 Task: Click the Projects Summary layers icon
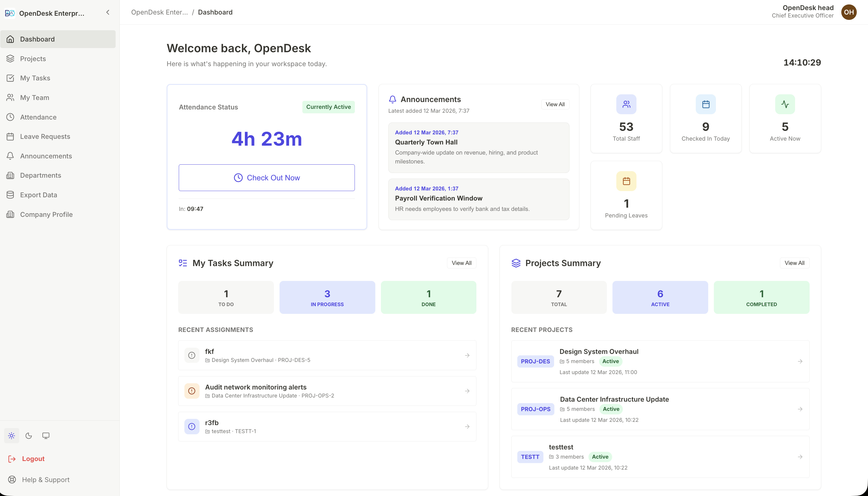point(516,263)
